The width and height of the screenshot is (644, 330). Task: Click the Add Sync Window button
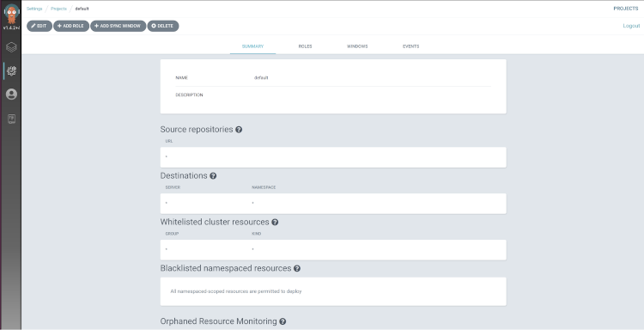pyautogui.click(x=118, y=26)
